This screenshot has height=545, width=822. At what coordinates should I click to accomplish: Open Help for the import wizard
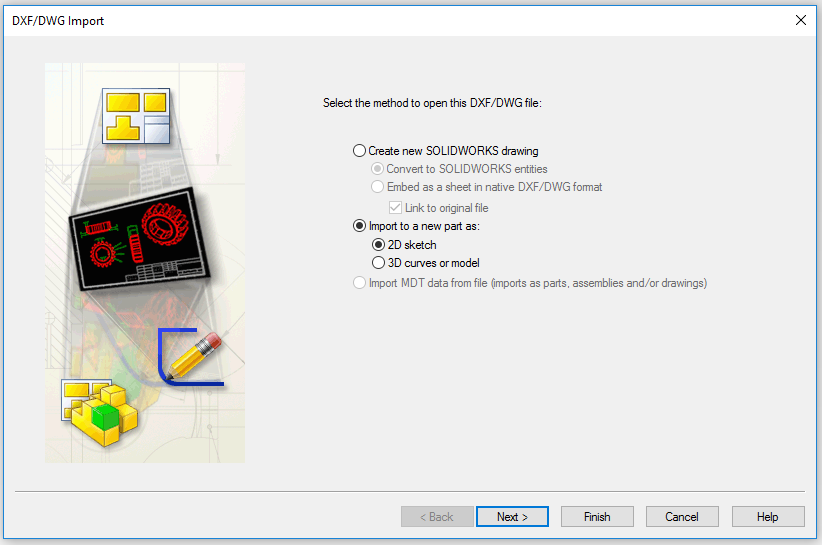[x=767, y=517]
